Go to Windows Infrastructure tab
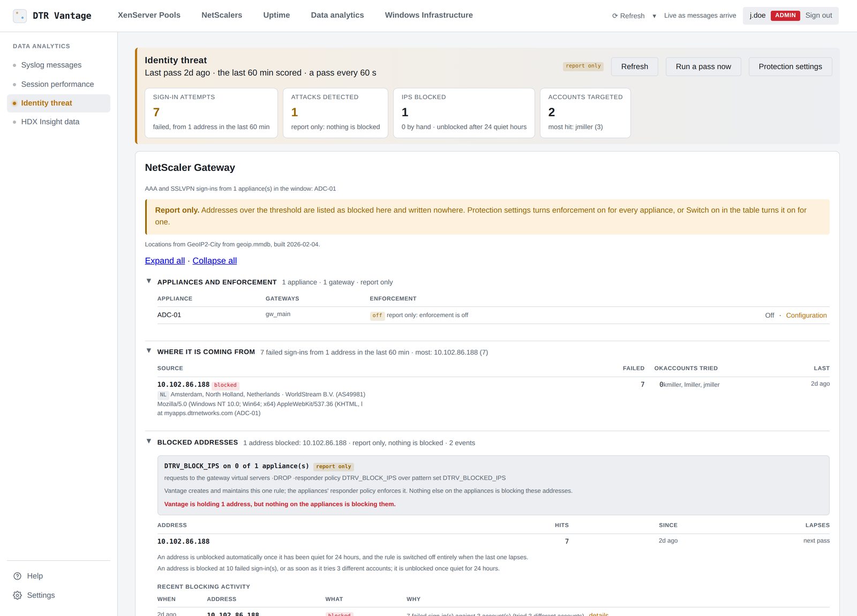 click(428, 15)
